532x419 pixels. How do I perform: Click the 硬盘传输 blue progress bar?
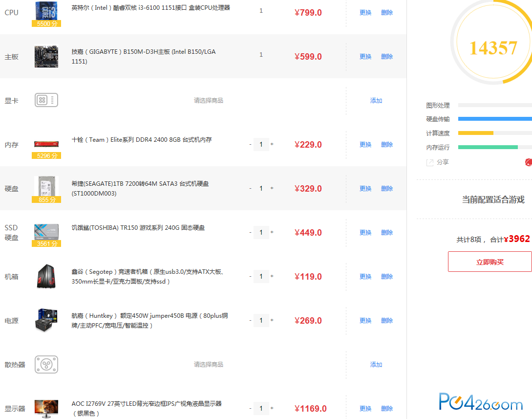495,119
